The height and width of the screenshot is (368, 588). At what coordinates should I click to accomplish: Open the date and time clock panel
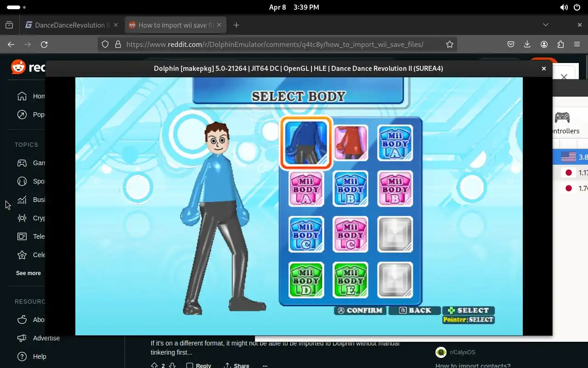click(294, 7)
